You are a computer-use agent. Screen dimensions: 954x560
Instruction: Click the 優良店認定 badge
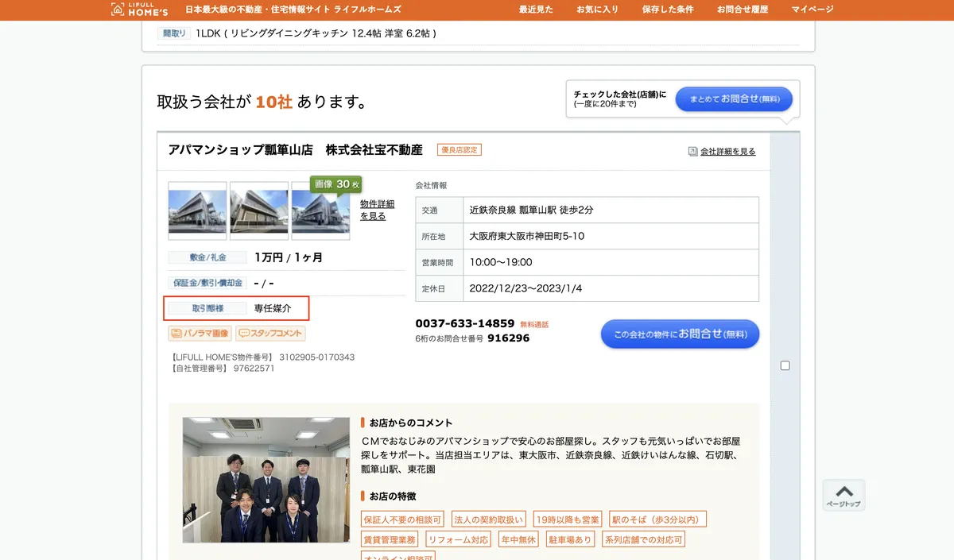point(460,149)
